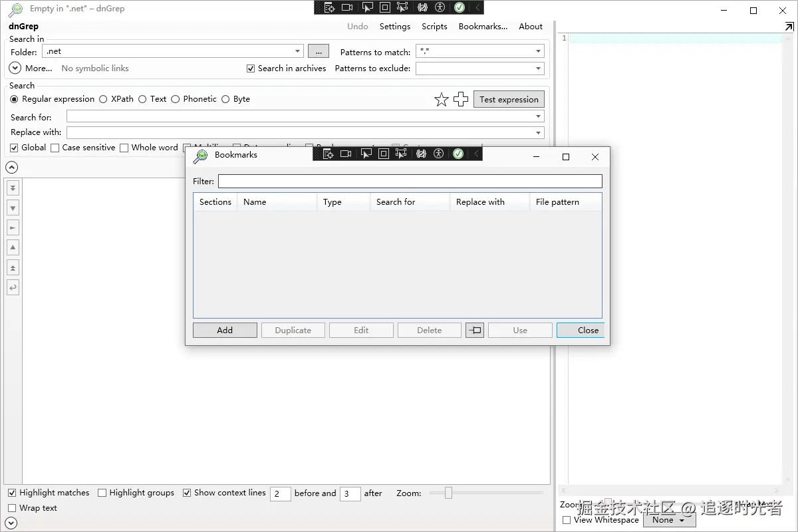Viewport: 798px width, 532px height.
Task: Click accessibility person icon in main window debug toolbar
Action: pos(440,7)
